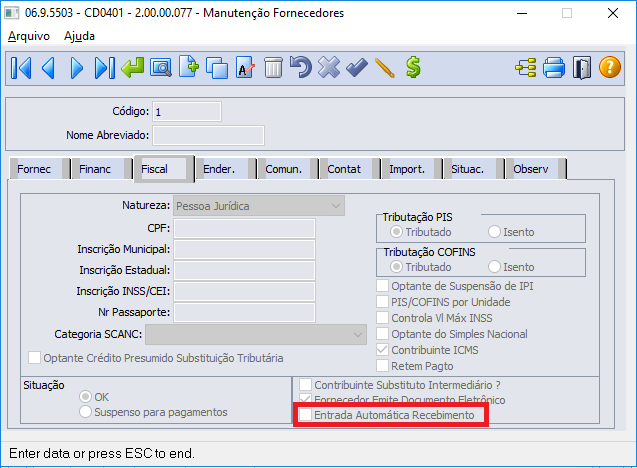This screenshot has width=637, height=468.
Task: Click the Inscrição INSS/CEI field
Action: point(245,292)
